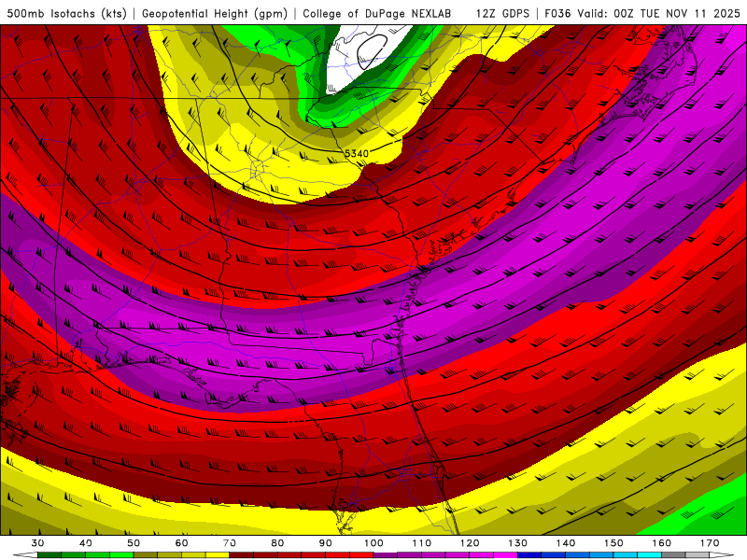Click the '170' legend value
747x560 pixels.
pyautogui.click(x=710, y=543)
